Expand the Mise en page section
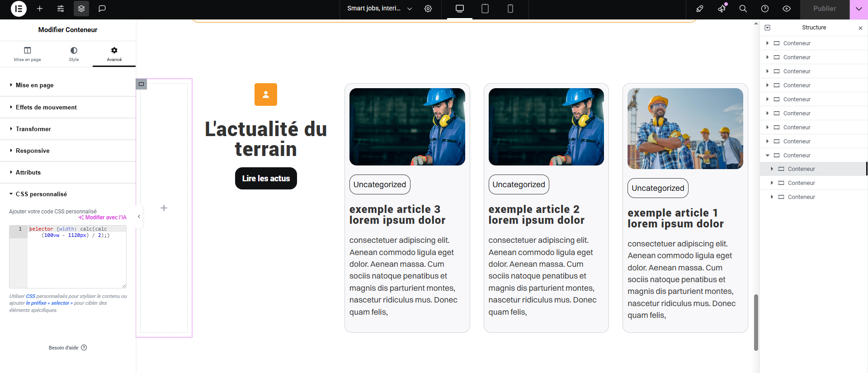The image size is (868, 373). click(x=68, y=85)
